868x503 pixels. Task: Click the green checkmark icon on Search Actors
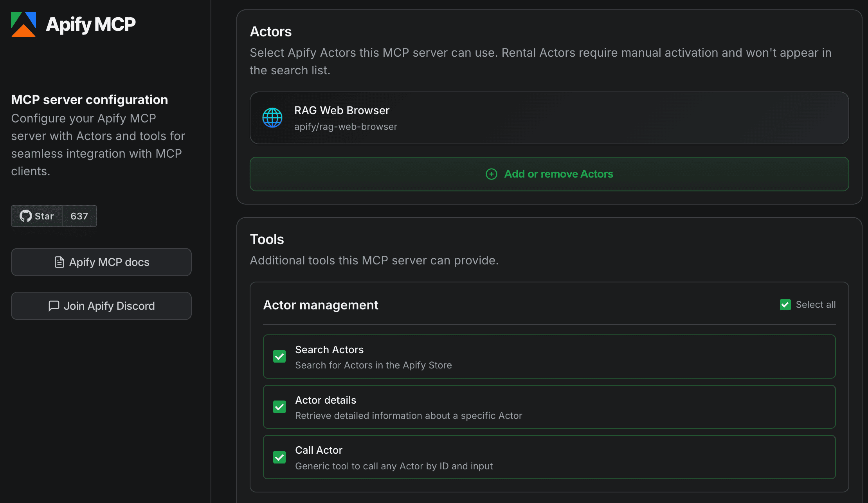(x=279, y=356)
